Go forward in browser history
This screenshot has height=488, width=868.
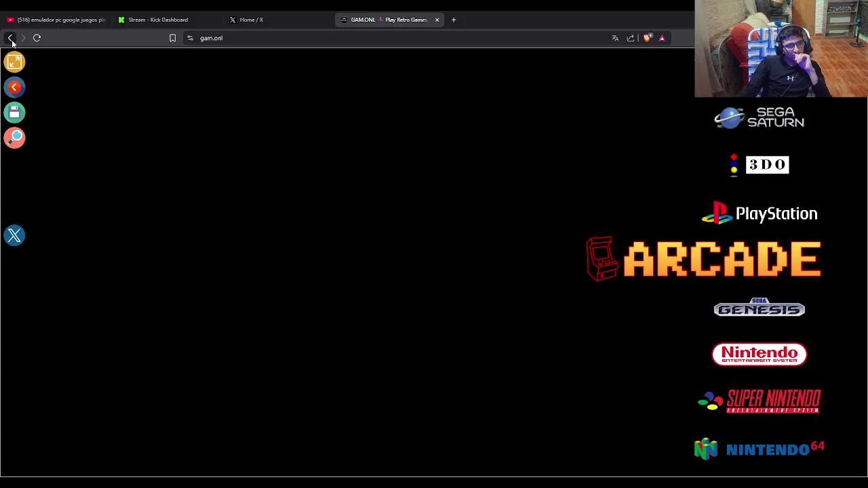click(x=23, y=38)
